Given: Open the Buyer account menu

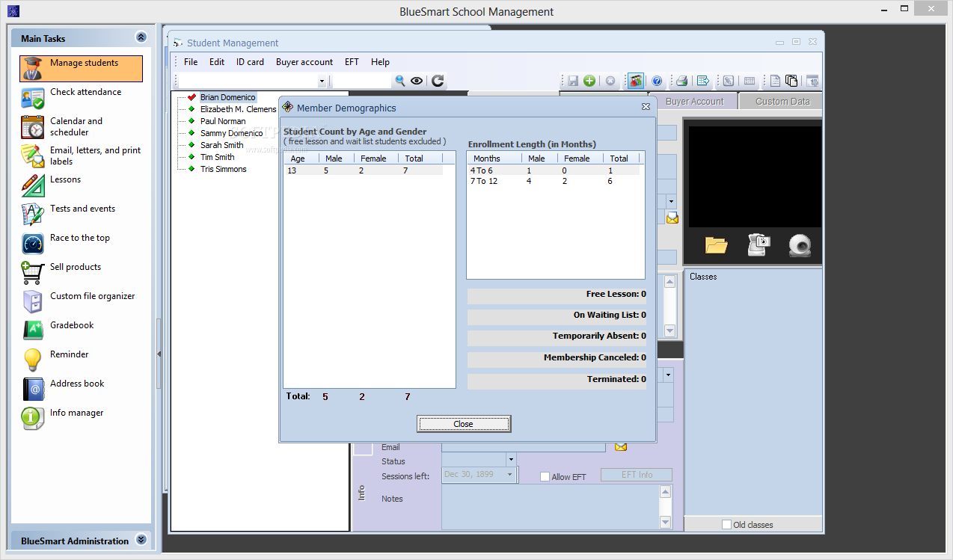Looking at the screenshot, I should click(x=304, y=62).
